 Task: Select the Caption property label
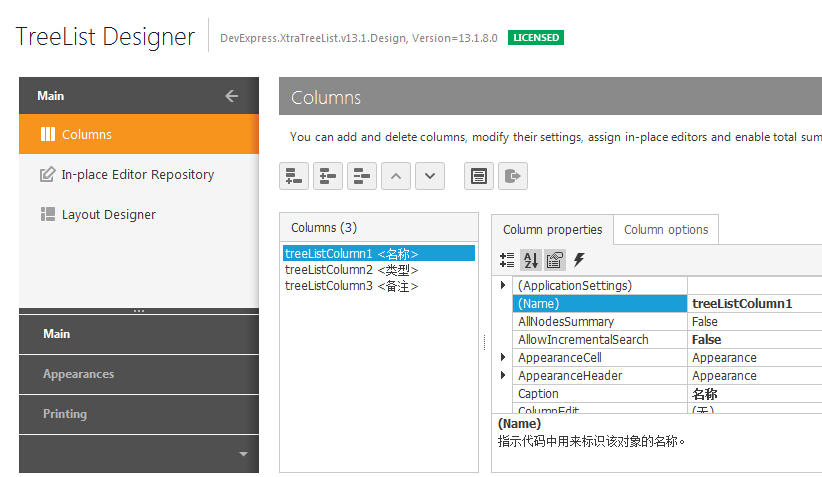click(600, 394)
